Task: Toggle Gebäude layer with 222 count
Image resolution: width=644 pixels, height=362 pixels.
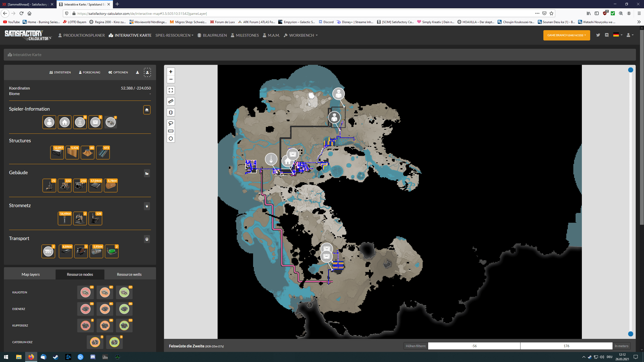Action: (x=65, y=186)
